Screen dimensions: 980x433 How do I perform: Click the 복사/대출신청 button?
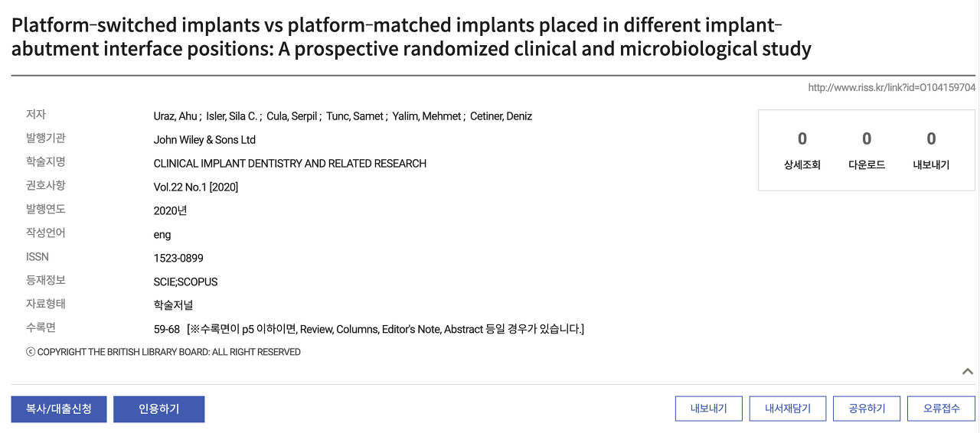[x=59, y=409]
